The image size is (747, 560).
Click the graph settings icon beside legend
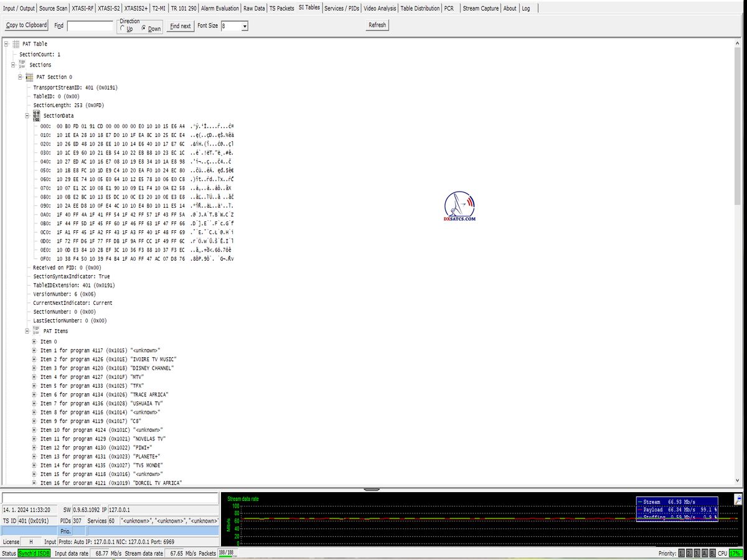pyautogui.click(x=738, y=499)
